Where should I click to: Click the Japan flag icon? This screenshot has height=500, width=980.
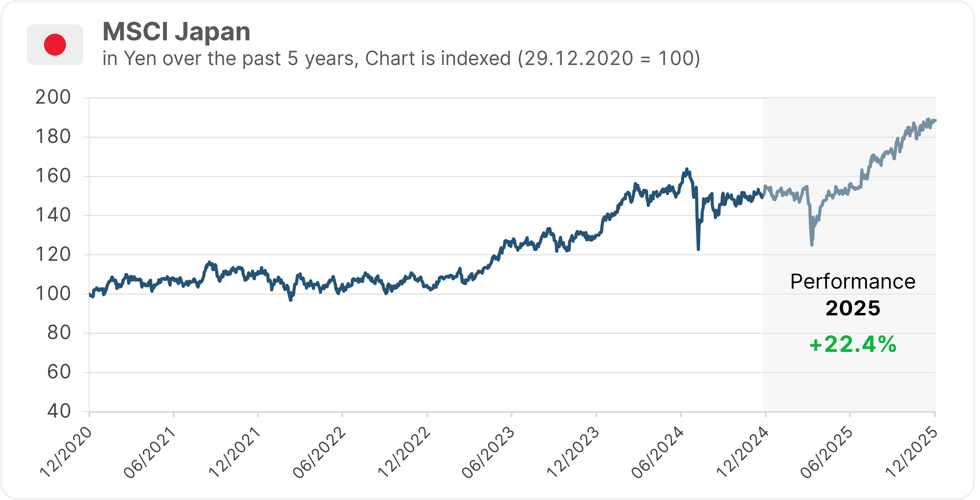[55, 45]
